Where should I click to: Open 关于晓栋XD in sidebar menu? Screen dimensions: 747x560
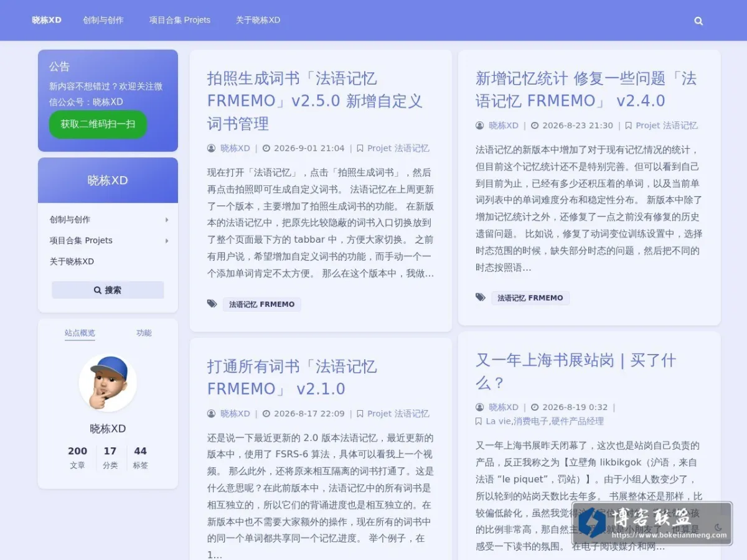point(72,261)
